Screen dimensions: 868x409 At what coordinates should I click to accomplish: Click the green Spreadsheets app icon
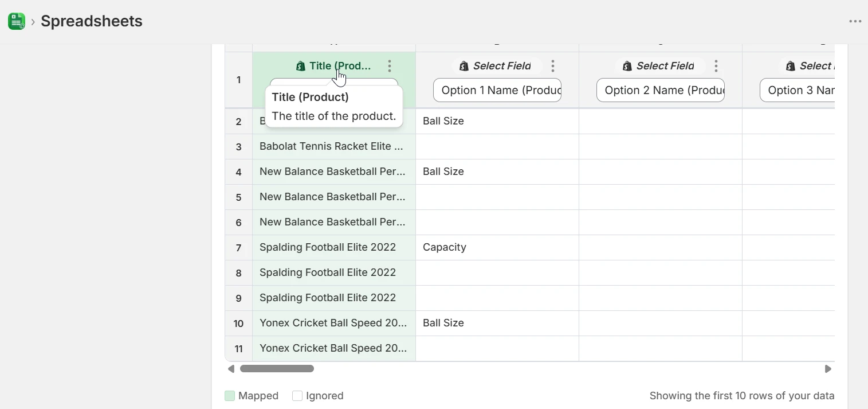(17, 21)
